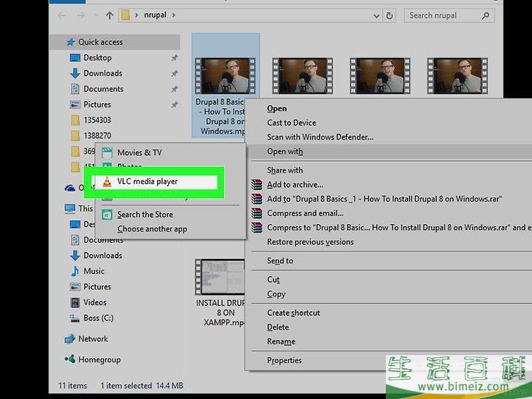Select Homegroup in sidebar
This screenshot has height=399, width=532.
[99, 360]
